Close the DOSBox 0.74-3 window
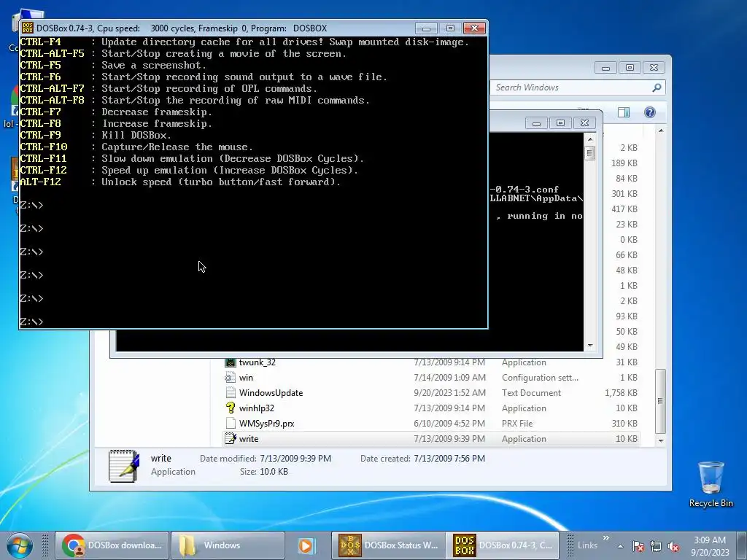 click(474, 28)
